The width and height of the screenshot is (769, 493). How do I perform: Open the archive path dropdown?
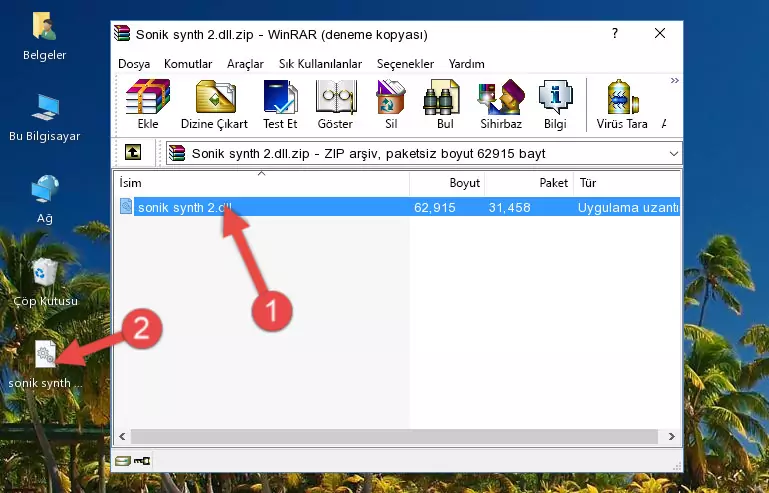674,154
